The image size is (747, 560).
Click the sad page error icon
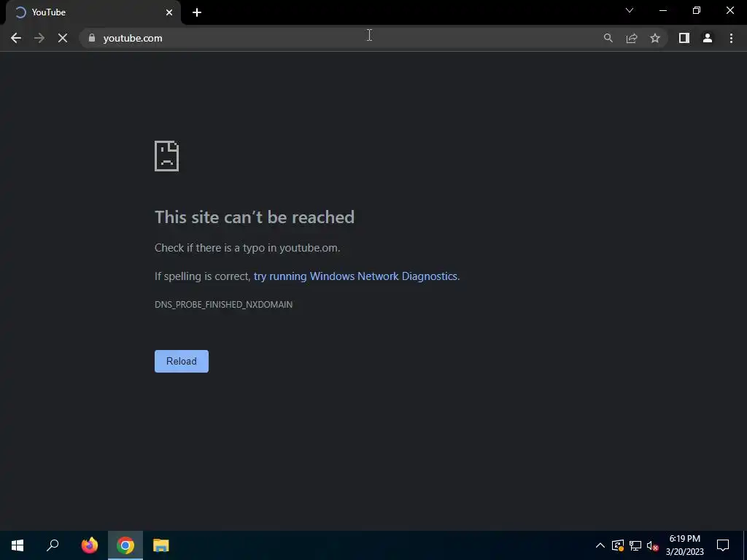167,156
